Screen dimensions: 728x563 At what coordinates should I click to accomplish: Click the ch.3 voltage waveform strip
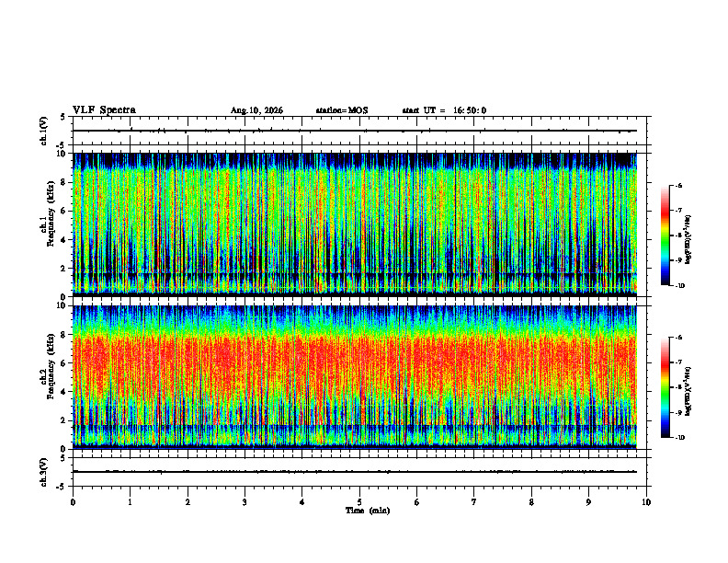point(359,472)
